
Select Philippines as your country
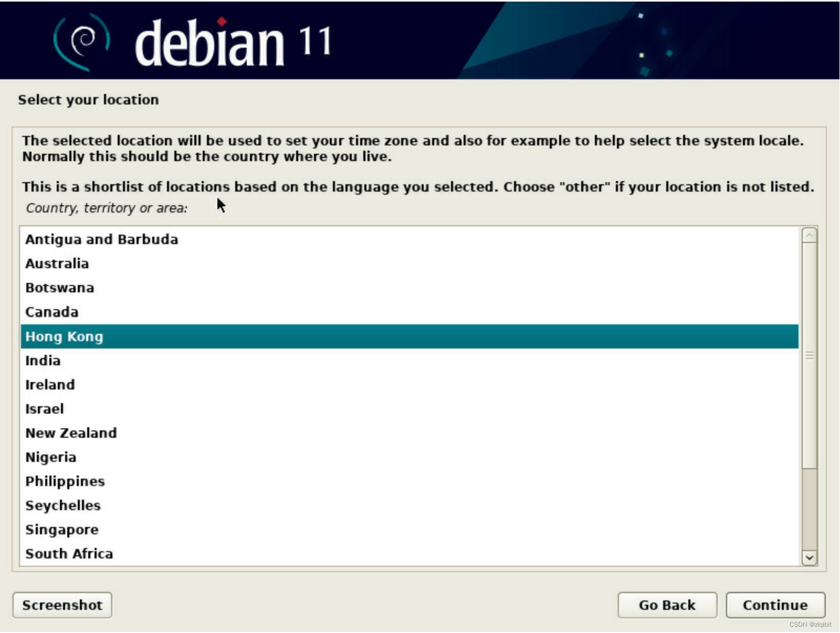coord(409,481)
